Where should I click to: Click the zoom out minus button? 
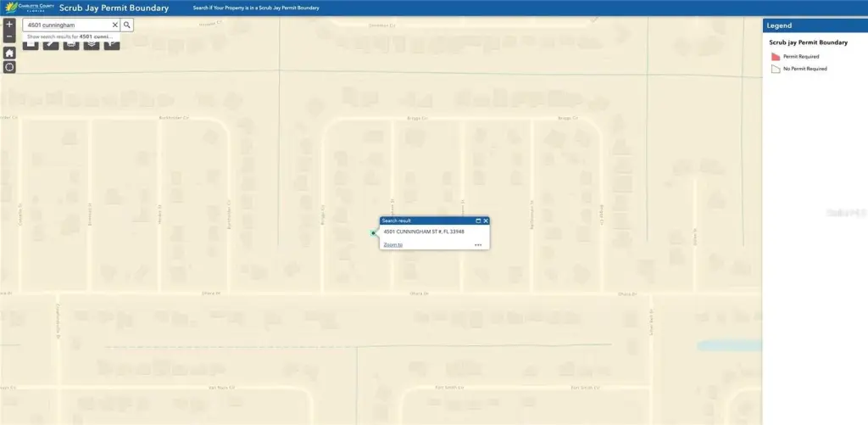point(9,36)
